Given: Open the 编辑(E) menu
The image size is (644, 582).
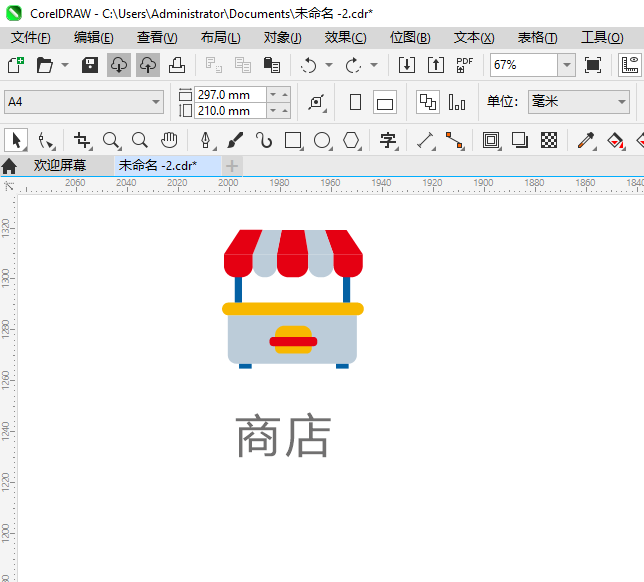Looking at the screenshot, I should tap(94, 38).
